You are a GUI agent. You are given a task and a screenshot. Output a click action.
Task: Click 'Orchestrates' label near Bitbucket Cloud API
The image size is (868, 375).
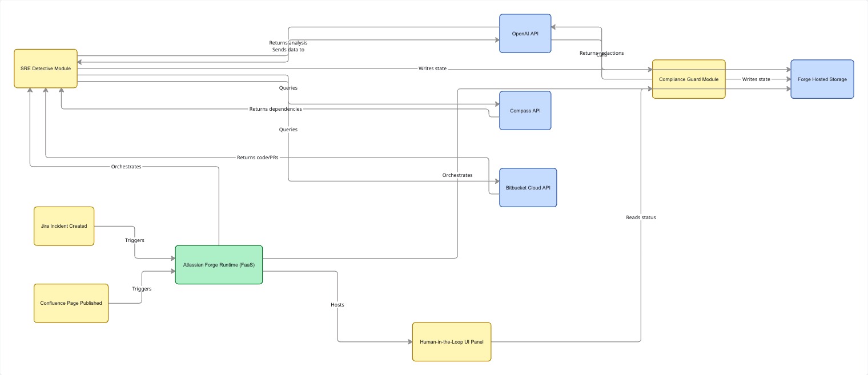pos(457,175)
